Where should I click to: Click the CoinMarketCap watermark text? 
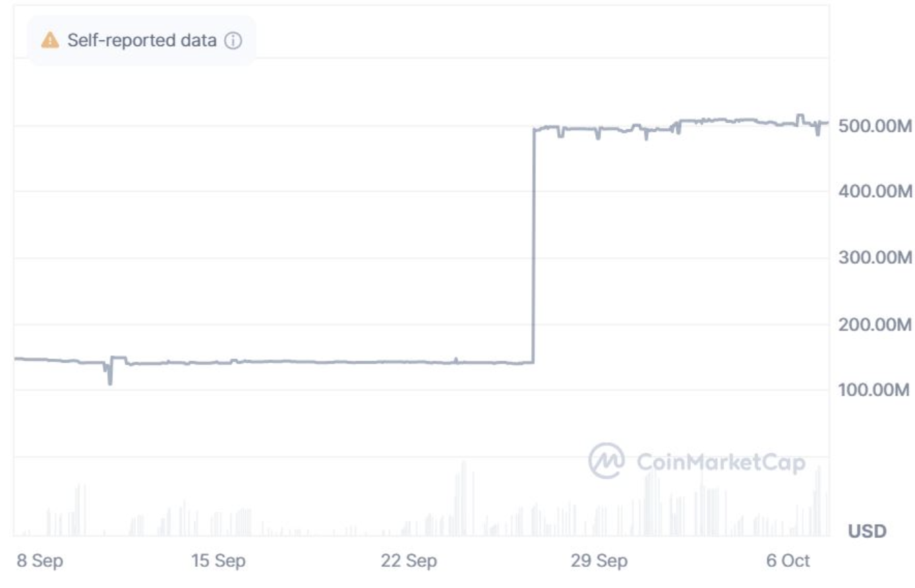(x=721, y=462)
